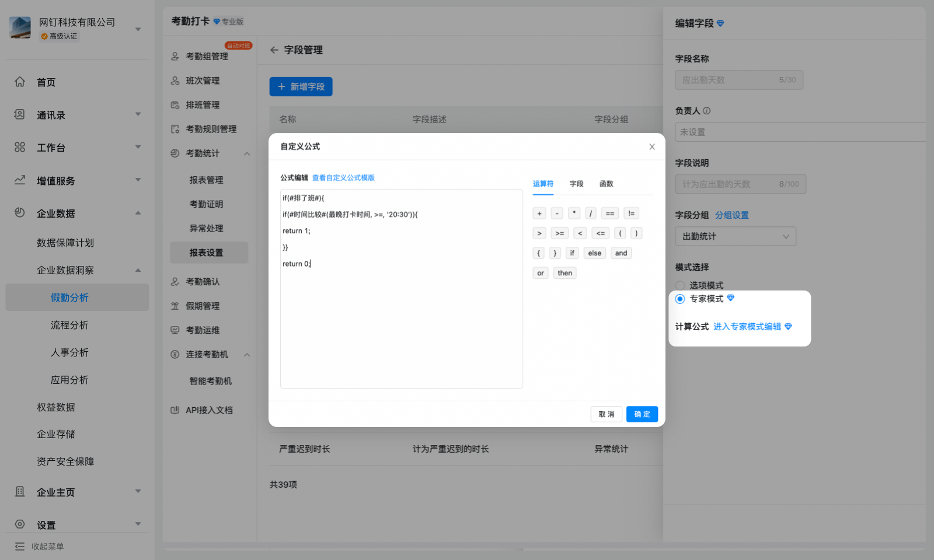Insert the else keyword button
The image size is (934, 560).
pyautogui.click(x=594, y=253)
